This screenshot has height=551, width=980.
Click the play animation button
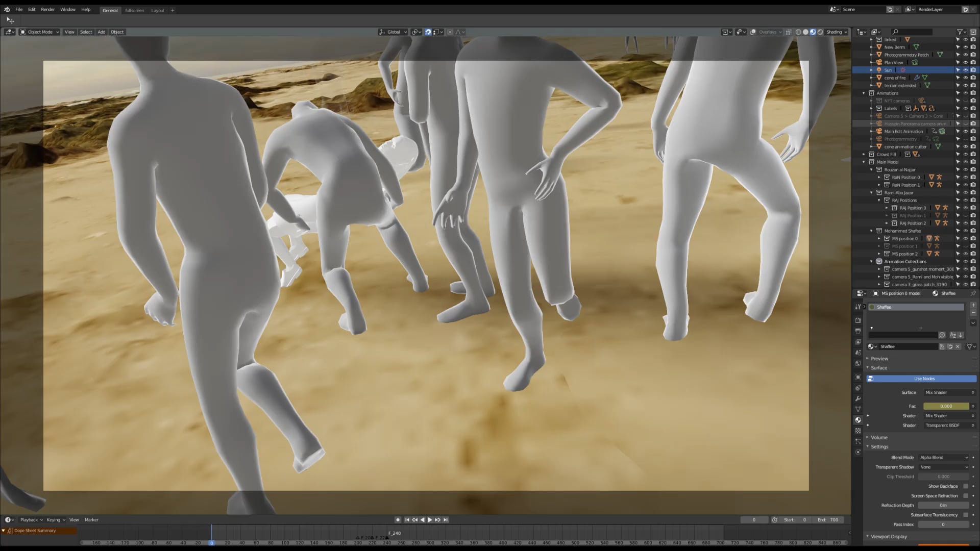430,520
